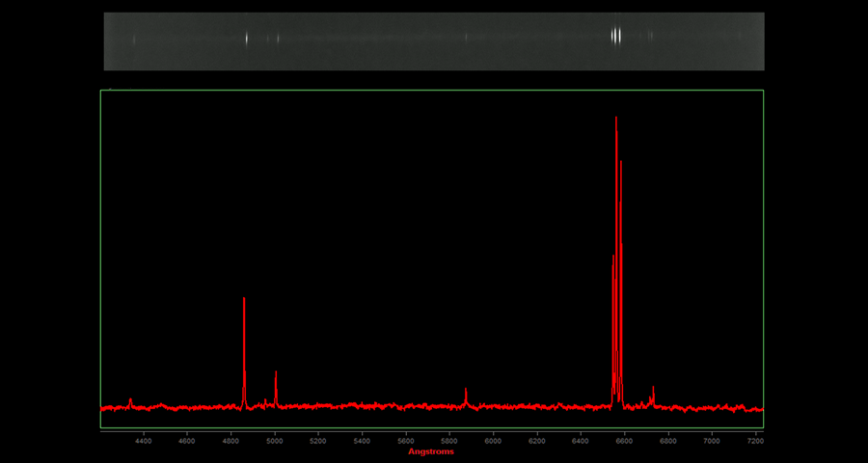The width and height of the screenshot is (868, 463).
Task: Click the 7000 axis tick label
Action: (x=712, y=440)
